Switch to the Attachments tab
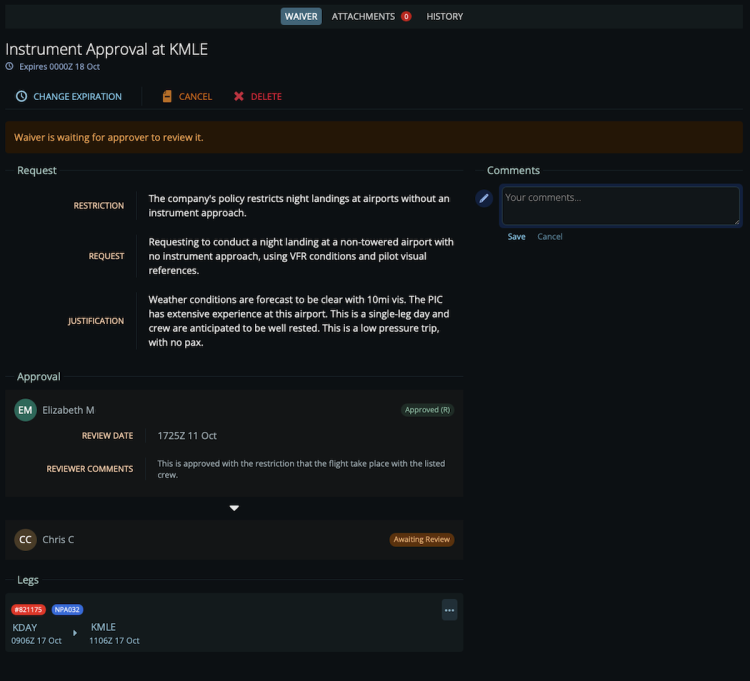Viewport: 750px width, 681px height. point(364,17)
